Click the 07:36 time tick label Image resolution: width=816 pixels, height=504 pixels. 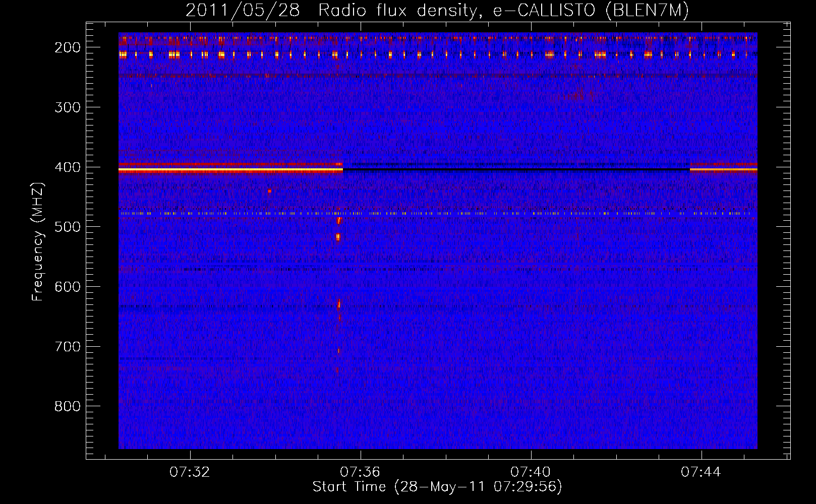tap(360, 472)
